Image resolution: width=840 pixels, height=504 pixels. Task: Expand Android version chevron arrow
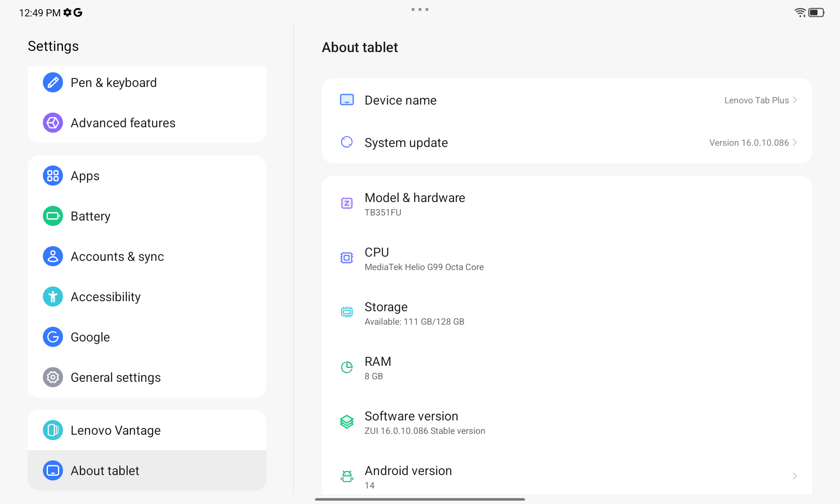click(795, 476)
